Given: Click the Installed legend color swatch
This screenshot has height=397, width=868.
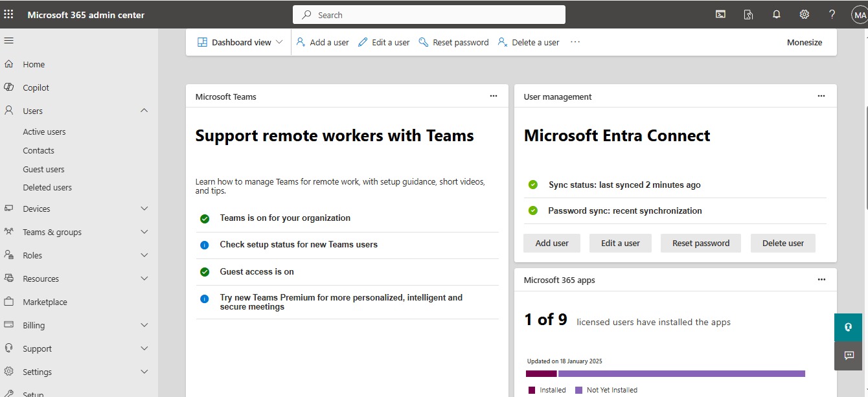Looking at the screenshot, I should tap(532, 390).
